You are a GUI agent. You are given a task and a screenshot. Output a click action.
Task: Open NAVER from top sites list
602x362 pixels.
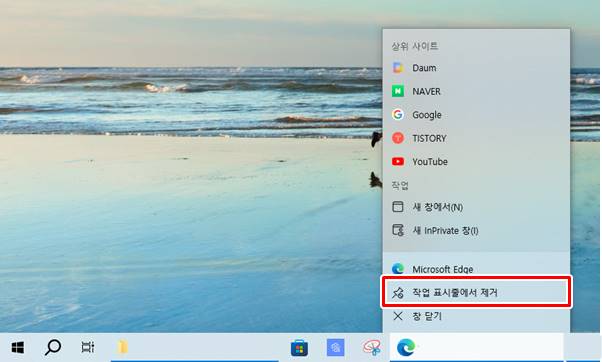[476, 91]
